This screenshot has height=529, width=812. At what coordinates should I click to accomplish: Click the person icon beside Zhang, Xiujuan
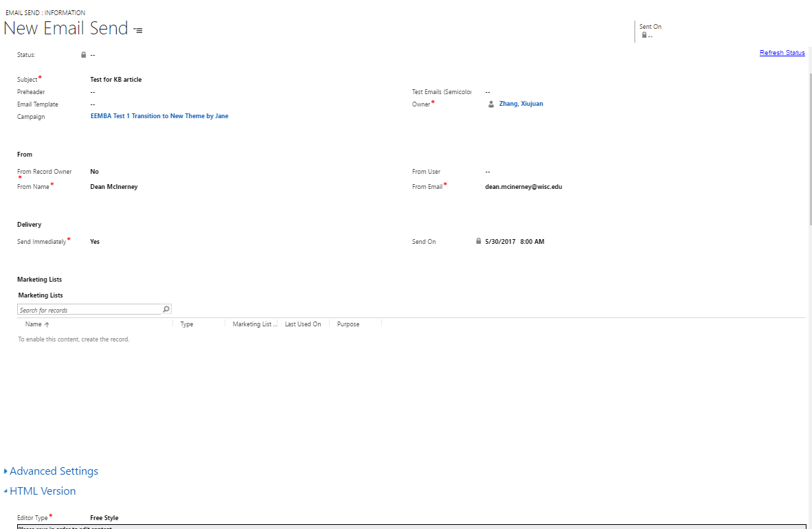coord(490,104)
